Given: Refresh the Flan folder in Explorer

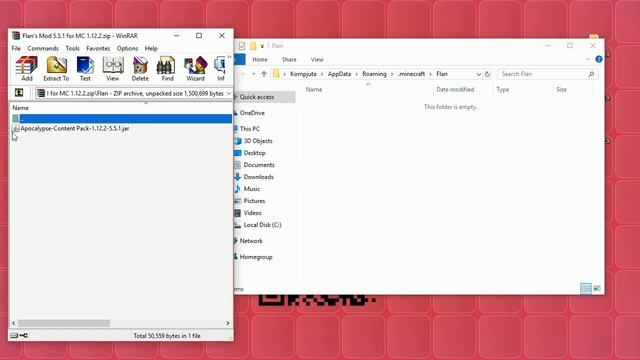Looking at the screenshot, I should (487, 74).
